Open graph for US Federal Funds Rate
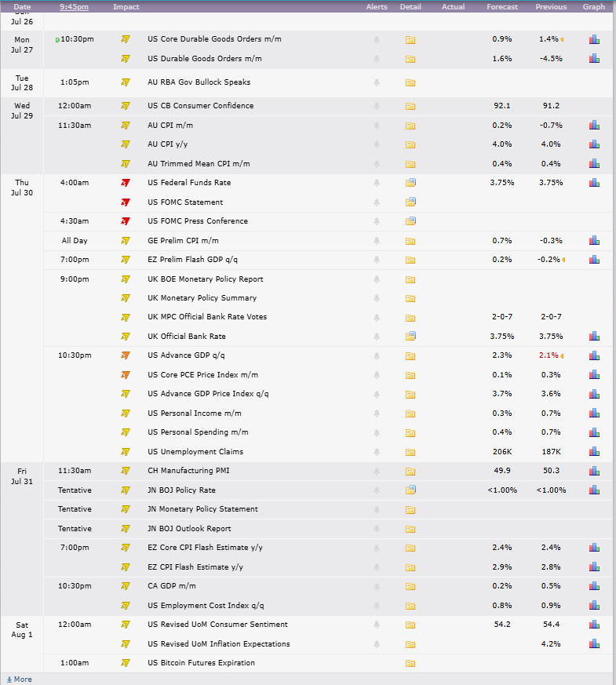Screen dimensions: 616x685 [x=594, y=183]
